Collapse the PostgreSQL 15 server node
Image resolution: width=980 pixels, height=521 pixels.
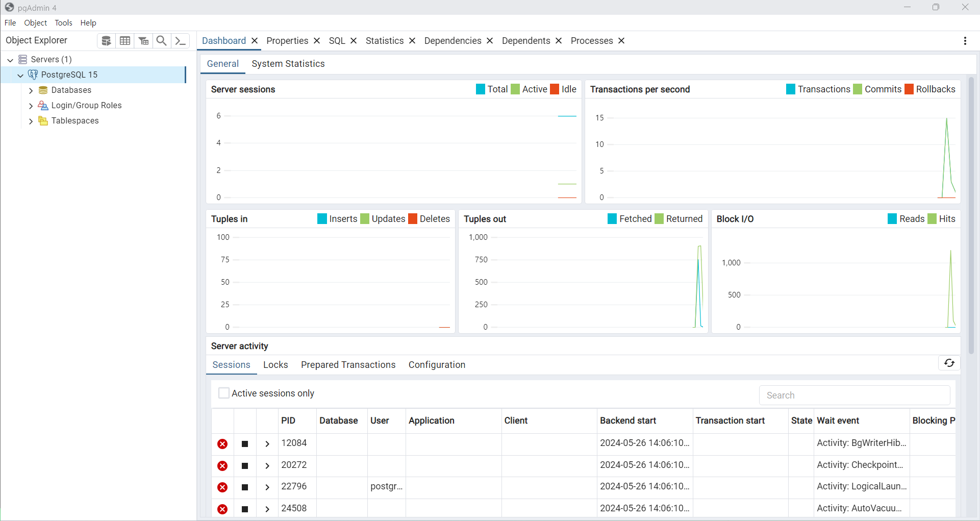coord(20,75)
